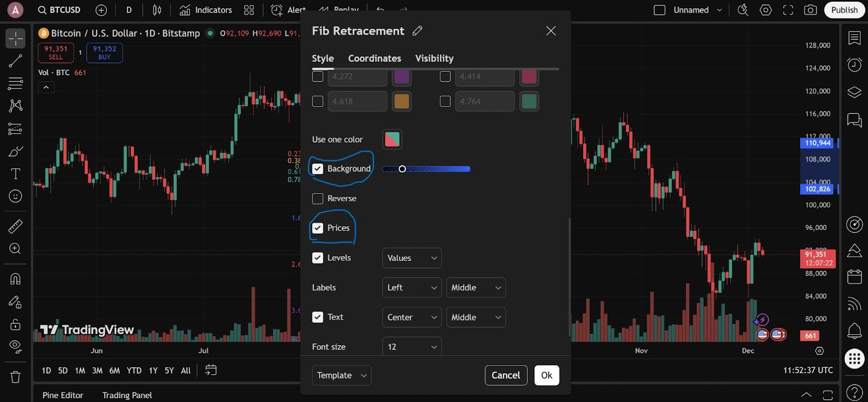Take a chart snapshot with camera icon

pyautogui.click(x=810, y=10)
